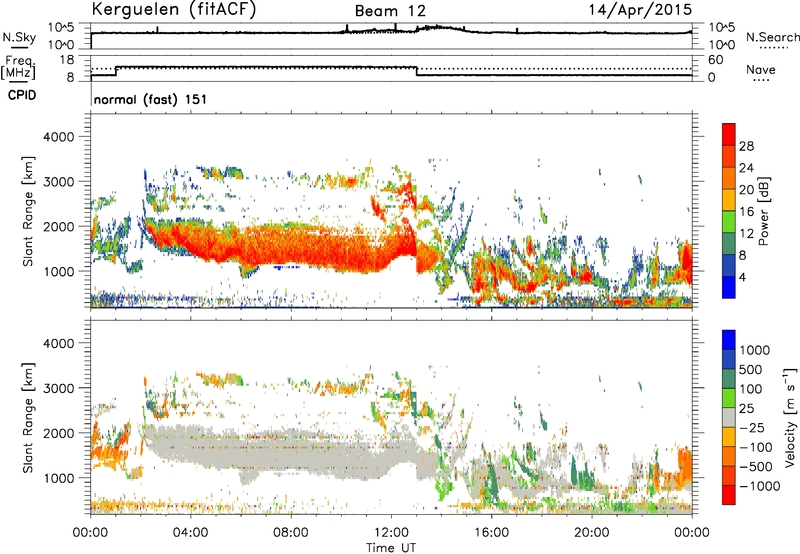Click the 20:00 time axis tick
Screen dimensions: 800x554
591,533
